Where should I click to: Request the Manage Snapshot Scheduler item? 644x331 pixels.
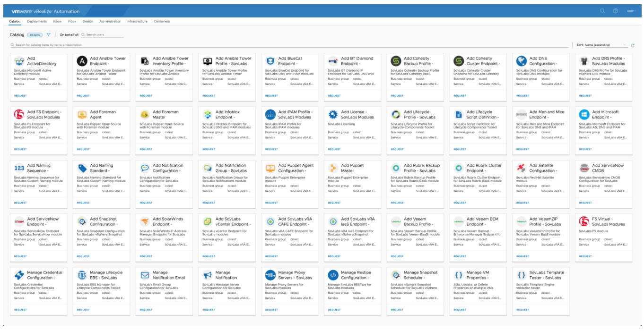[x=397, y=310]
